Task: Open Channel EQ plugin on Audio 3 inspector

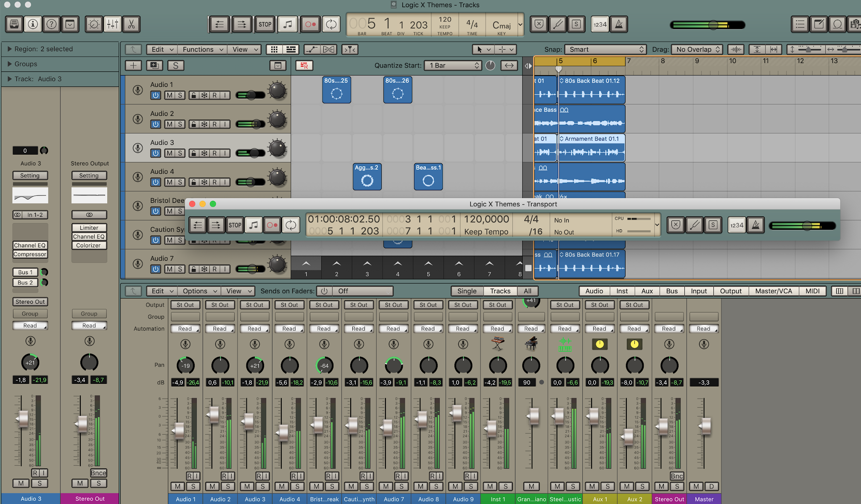Action: [30, 245]
